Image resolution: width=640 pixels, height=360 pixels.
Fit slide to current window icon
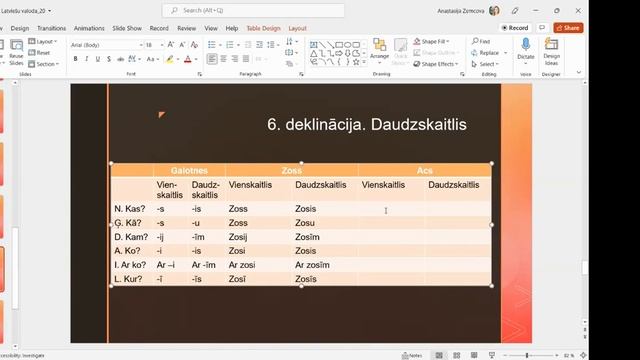[x=584, y=356]
